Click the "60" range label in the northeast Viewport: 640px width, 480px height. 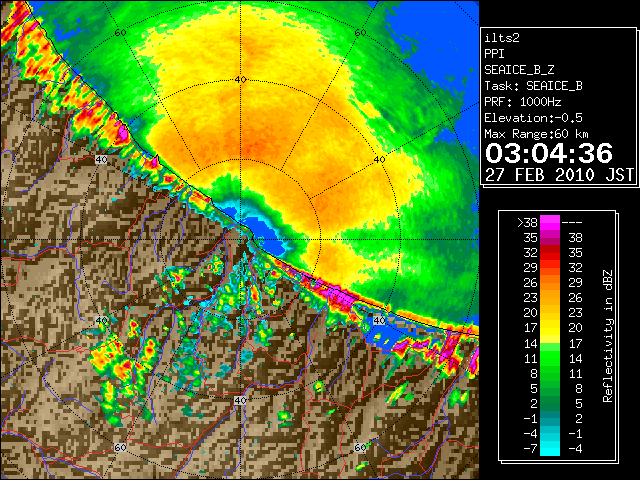click(360, 33)
